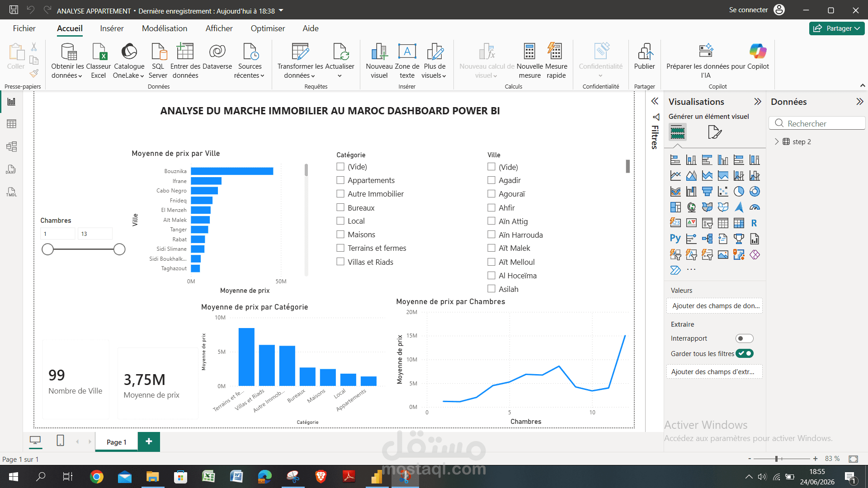Image resolution: width=868 pixels, height=488 pixels.
Task: Collapse the Visualisations pane
Action: (x=758, y=102)
